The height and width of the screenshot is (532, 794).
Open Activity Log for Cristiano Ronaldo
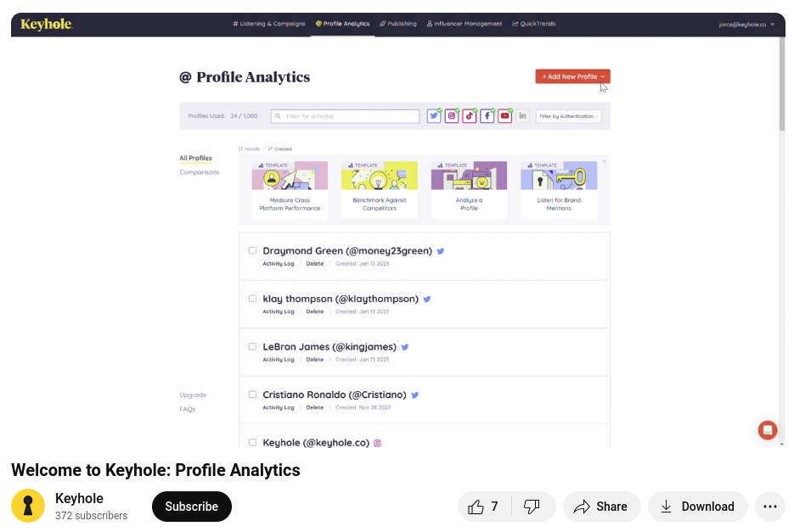[278, 407]
